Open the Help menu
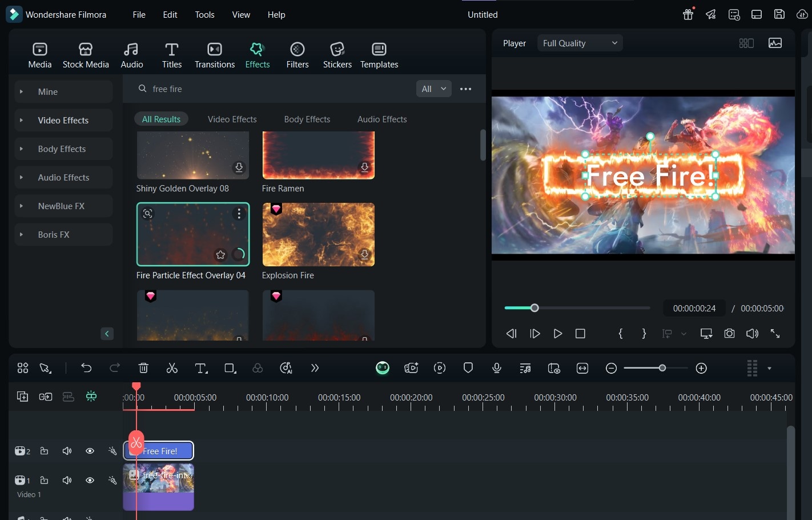The width and height of the screenshot is (812, 520). pos(276,14)
